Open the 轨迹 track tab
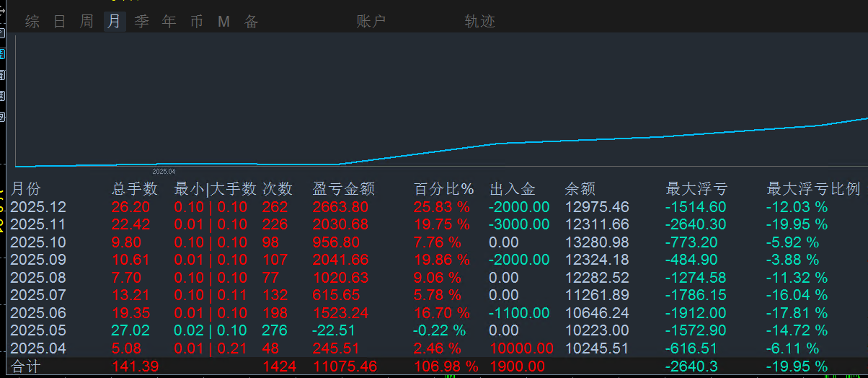868x378 pixels. pyautogui.click(x=480, y=22)
